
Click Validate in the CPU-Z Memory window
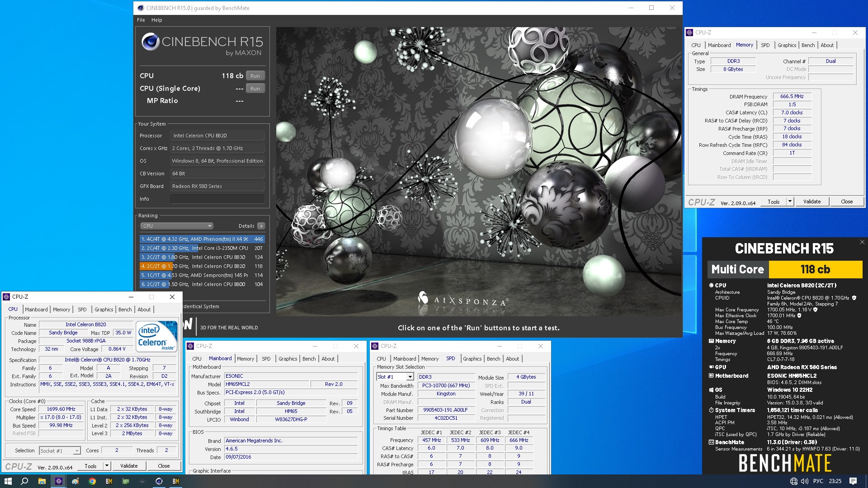(x=812, y=202)
